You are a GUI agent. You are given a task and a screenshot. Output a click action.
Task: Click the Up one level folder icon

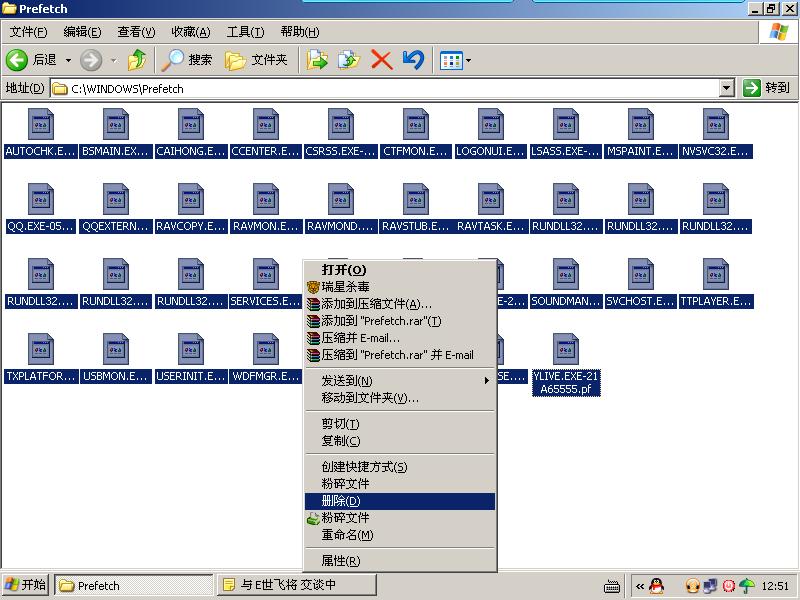(x=137, y=60)
